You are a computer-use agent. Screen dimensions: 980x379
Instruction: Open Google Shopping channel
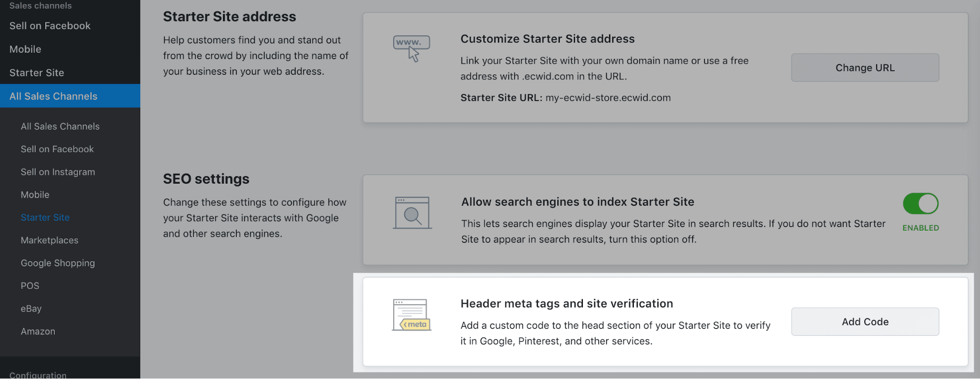pos(58,263)
